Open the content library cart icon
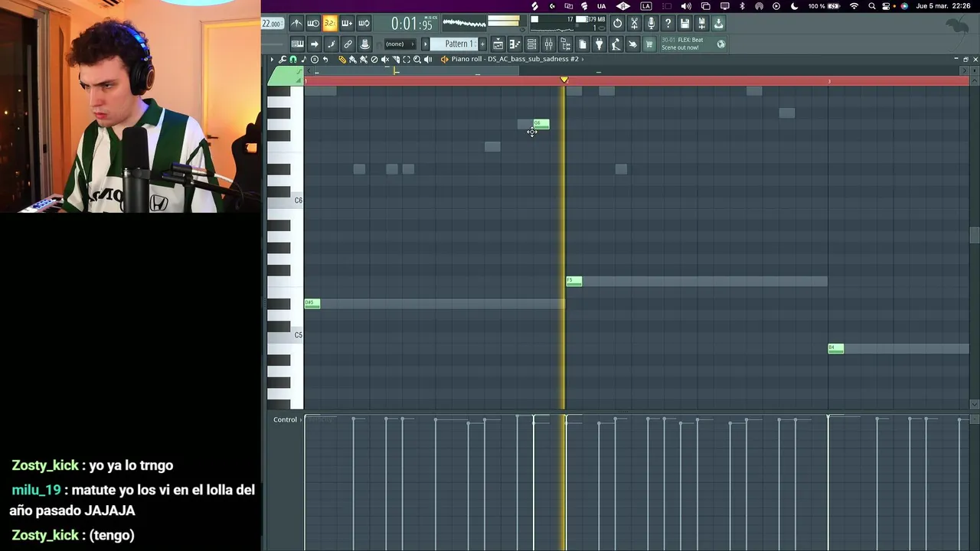The image size is (980, 551). pyautogui.click(x=649, y=44)
